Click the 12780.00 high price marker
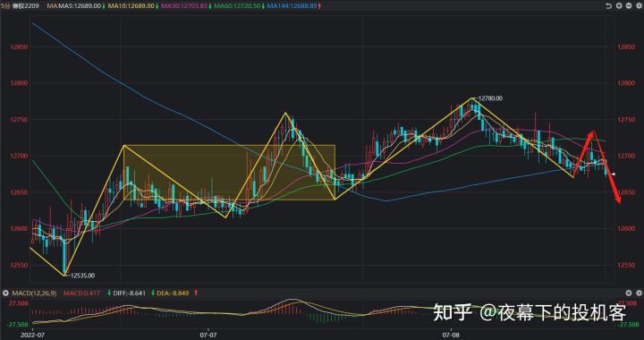Image resolution: width=644 pixels, height=340 pixels. pyautogui.click(x=489, y=98)
